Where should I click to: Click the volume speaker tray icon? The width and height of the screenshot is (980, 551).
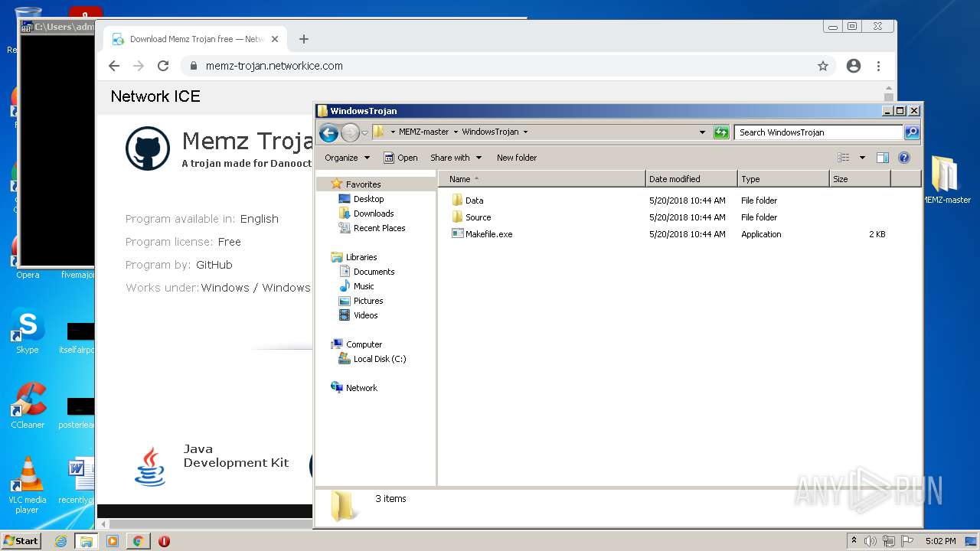click(871, 541)
